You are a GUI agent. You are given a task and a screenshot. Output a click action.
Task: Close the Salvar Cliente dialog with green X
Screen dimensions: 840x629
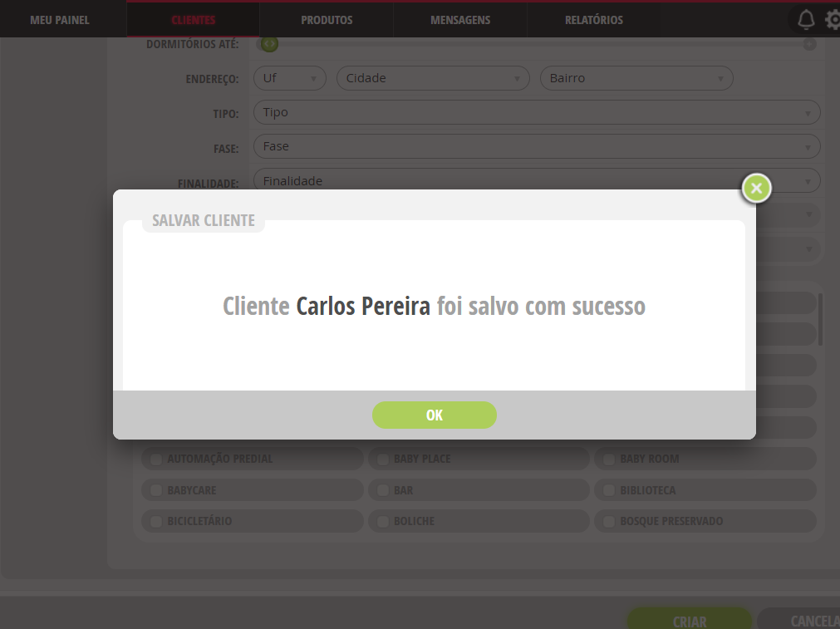click(756, 188)
